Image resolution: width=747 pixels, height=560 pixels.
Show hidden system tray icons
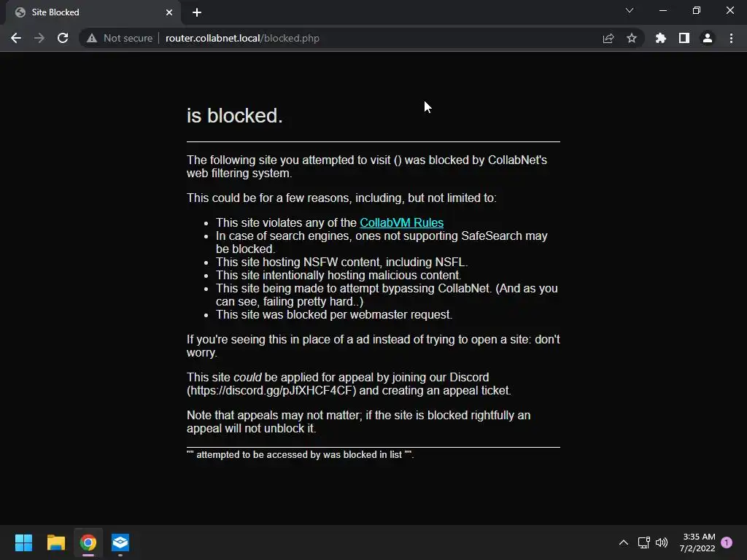click(624, 542)
